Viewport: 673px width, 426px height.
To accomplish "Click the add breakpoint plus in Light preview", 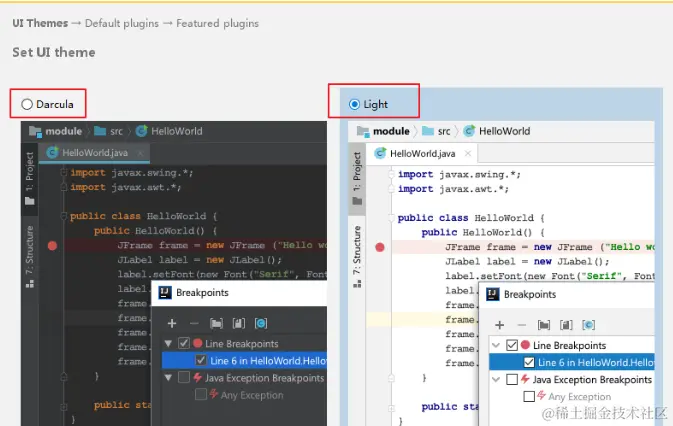I will pos(500,325).
